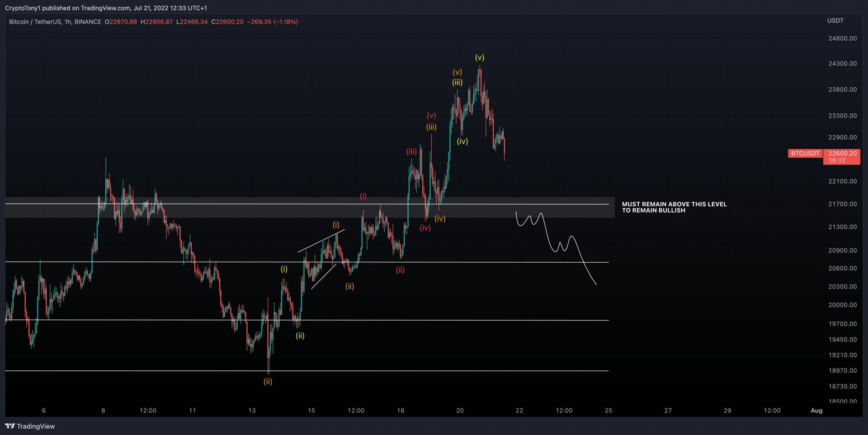Select the 'Aug' label on time axis

tap(816, 411)
